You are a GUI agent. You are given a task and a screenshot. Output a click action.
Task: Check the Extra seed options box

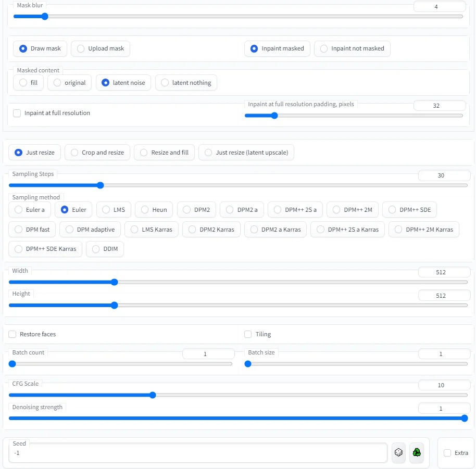[447, 453]
